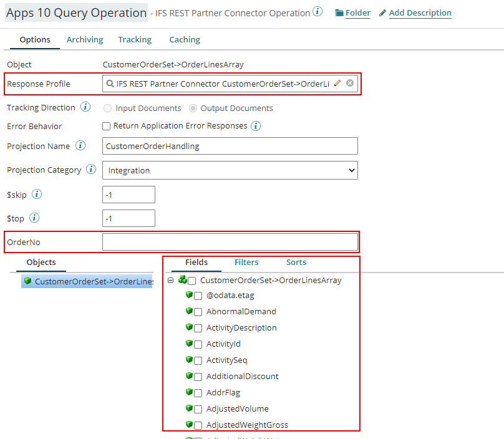Switch to the Archiving tab
This screenshot has height=439, width=504.
(85, 39)
